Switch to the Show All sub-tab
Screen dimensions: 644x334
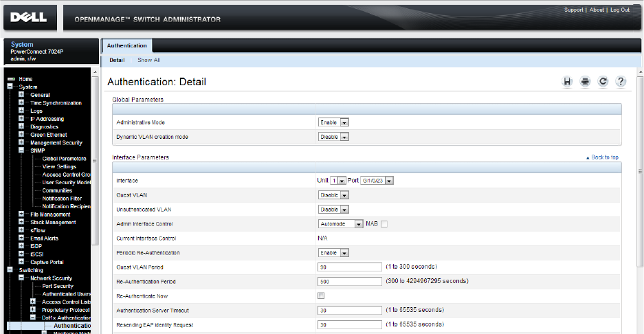coord(148,60)
